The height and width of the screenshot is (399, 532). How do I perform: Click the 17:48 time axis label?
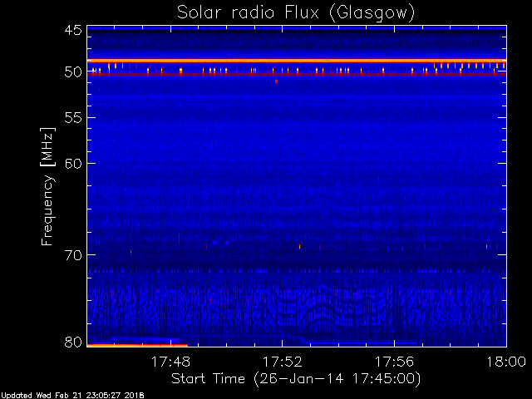click(170, 362)
